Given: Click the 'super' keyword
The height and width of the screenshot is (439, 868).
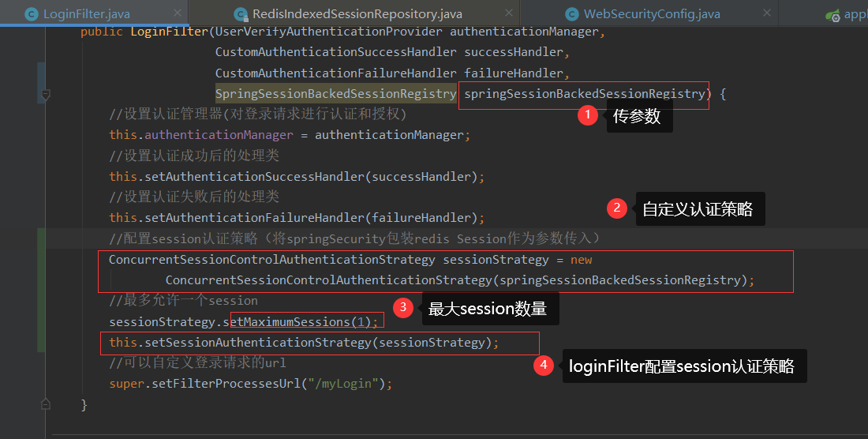Looking at the screenshot, I should (127, 384).
